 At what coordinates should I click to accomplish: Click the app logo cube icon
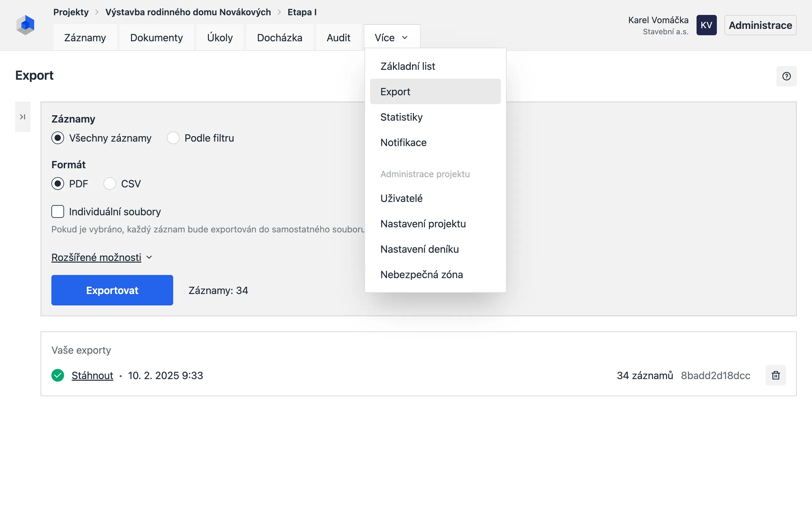pos(25,25)
